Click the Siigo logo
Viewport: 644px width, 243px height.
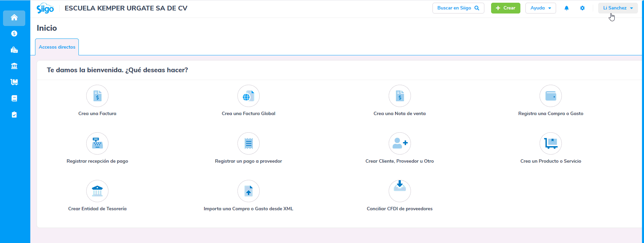click(45, 8)
